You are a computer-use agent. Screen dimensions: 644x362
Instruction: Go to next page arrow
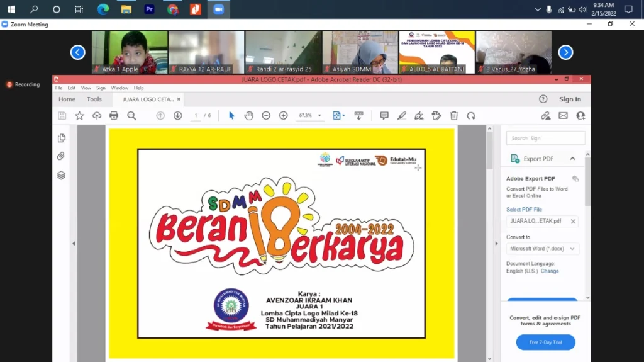pos(177,116)
